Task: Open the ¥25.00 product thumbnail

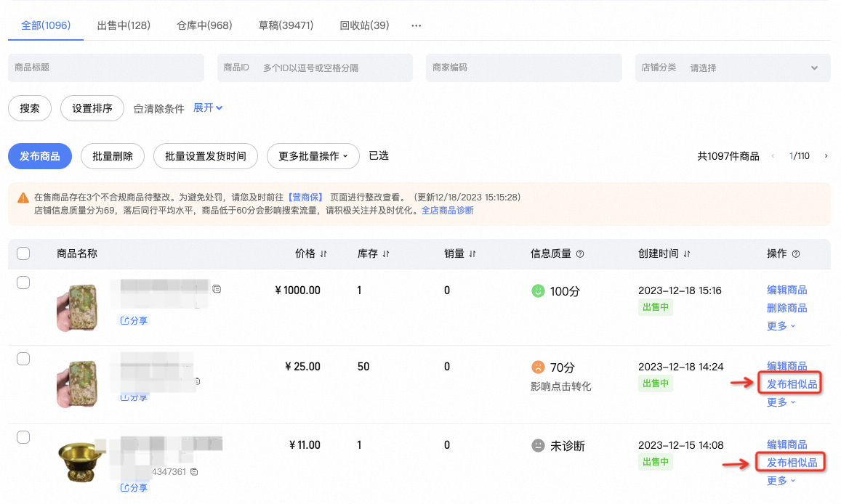Action: tap(77, 384)
